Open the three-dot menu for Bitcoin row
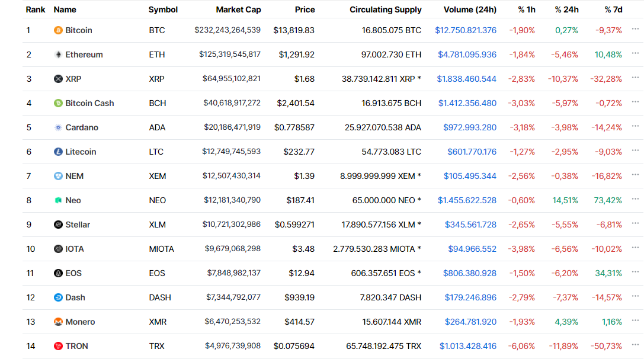The image size is (644, 362). click(635, 29)
